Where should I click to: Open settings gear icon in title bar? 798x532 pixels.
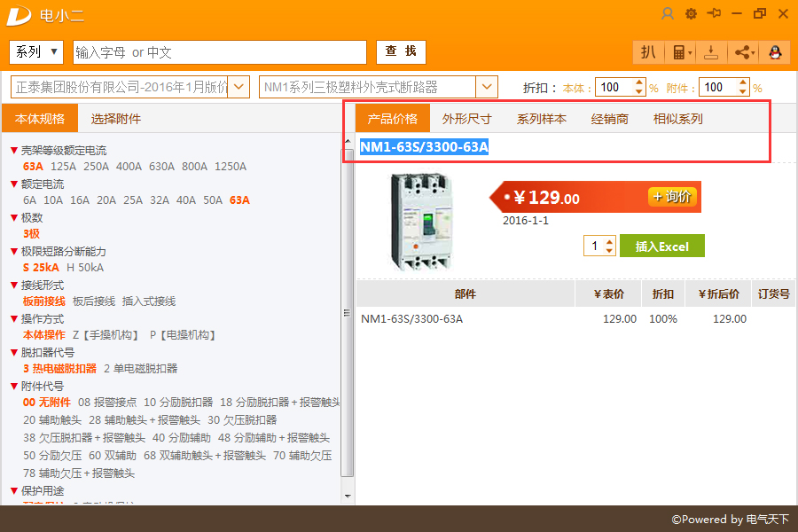pyautogui.click(x=691, y=14)
